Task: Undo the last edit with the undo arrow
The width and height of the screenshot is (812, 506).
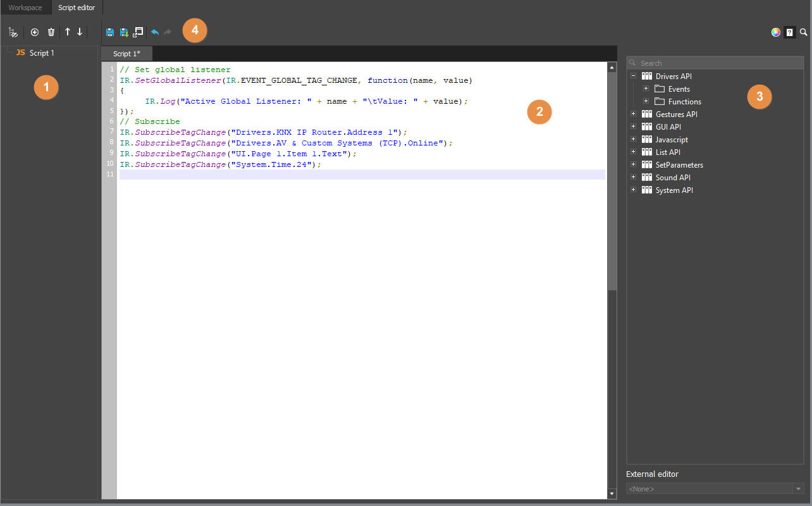Action: 156,32
